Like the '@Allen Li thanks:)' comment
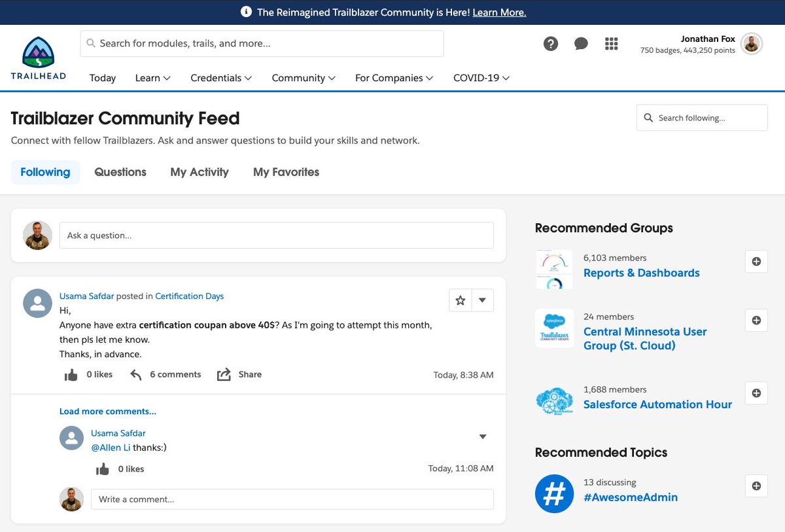 pos(103,469)
